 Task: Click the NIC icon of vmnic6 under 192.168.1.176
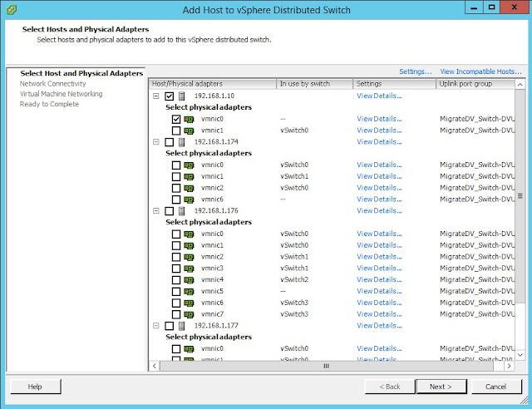pyautogui.click(x=189, y=303)
